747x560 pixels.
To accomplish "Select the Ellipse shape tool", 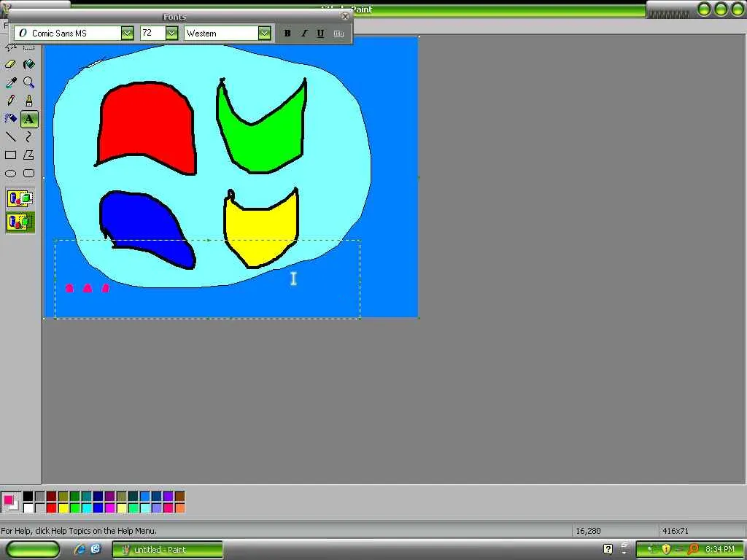I will point(10,174).
